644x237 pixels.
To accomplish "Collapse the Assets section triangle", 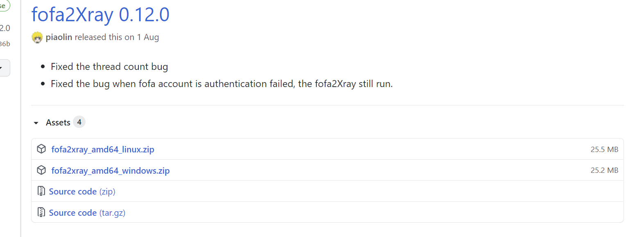I will (x=36, y=123).
